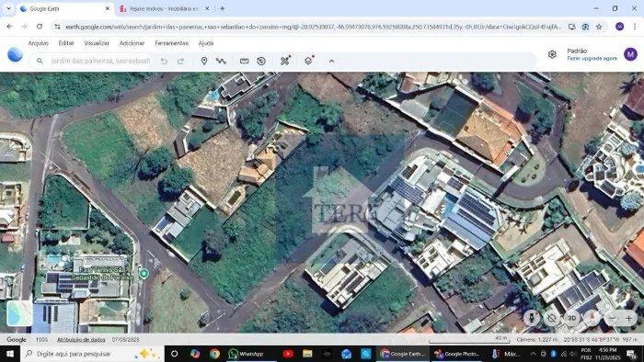This screenshot has width=644, height=362.
Task: Open Pegman Street View control
Action: 532,318
